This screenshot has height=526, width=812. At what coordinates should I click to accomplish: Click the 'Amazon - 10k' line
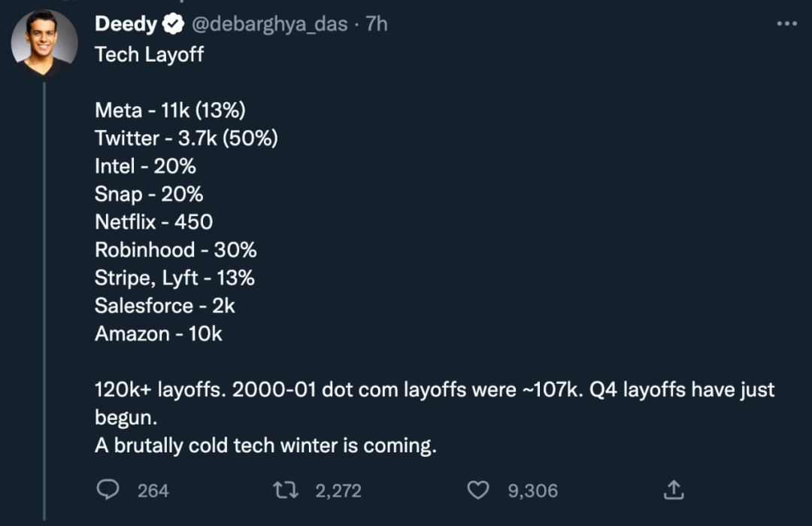coord(159,334)
